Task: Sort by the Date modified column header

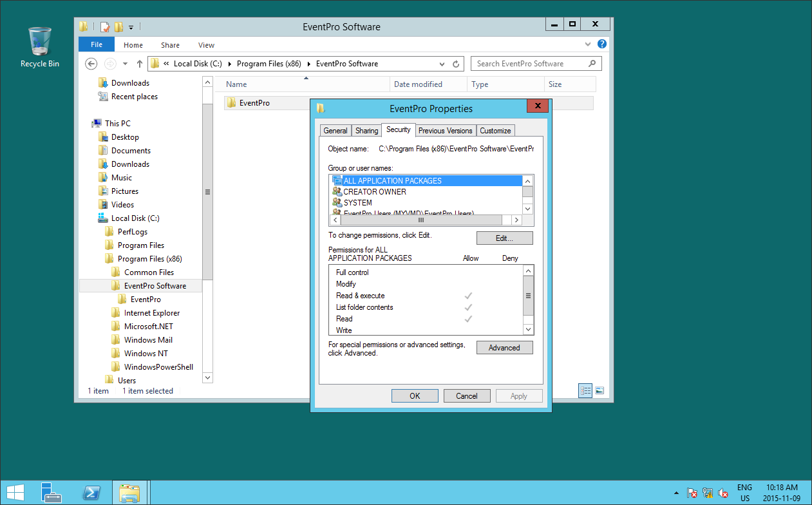Action: pos(428,84)
